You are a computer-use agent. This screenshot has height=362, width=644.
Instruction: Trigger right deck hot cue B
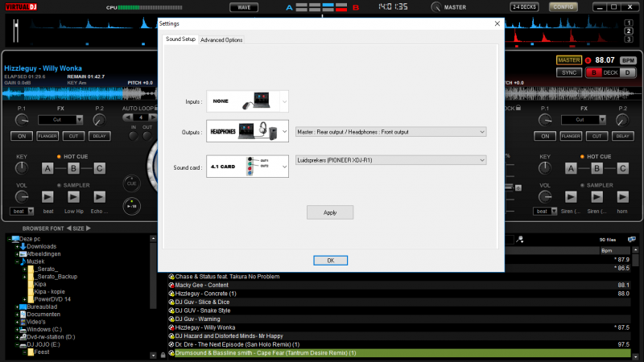[597, 168]
